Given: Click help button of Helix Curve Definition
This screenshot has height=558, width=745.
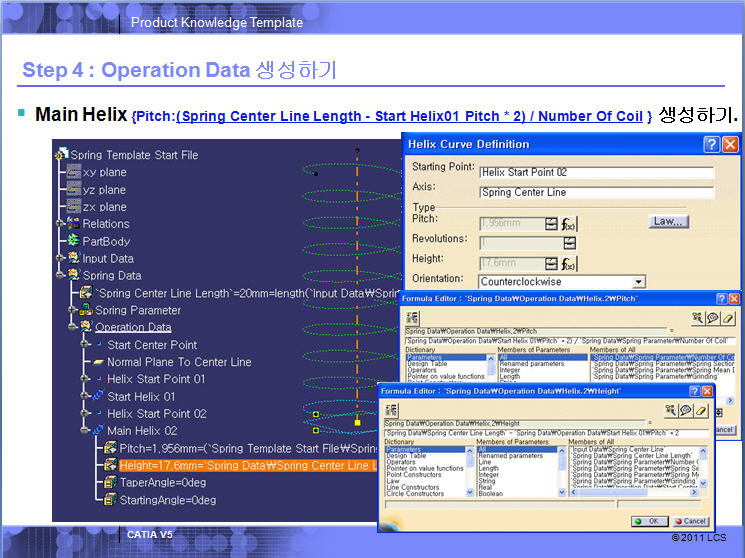Looking at the screenshot, I should [711, 144].
